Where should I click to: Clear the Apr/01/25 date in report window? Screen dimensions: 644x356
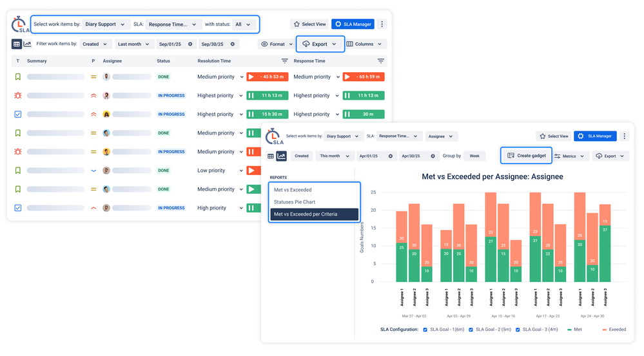coord(391,156)
